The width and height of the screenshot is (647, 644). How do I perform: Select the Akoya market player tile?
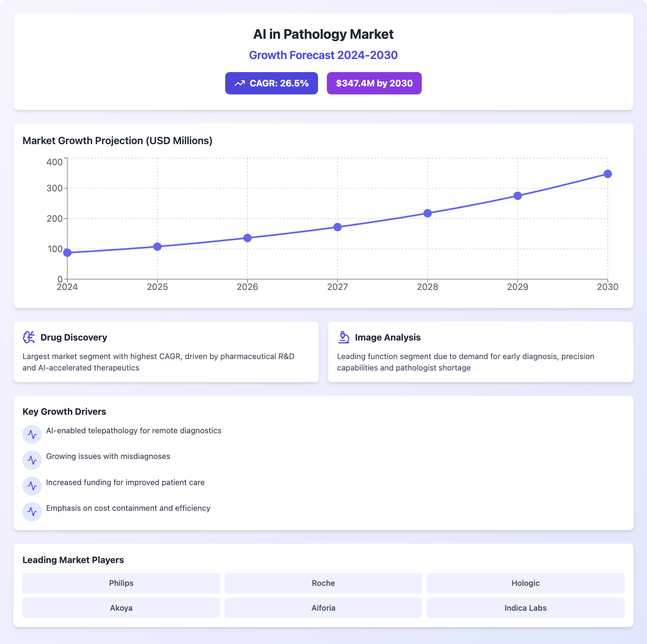pyautogui.click(x=121, y=608)
